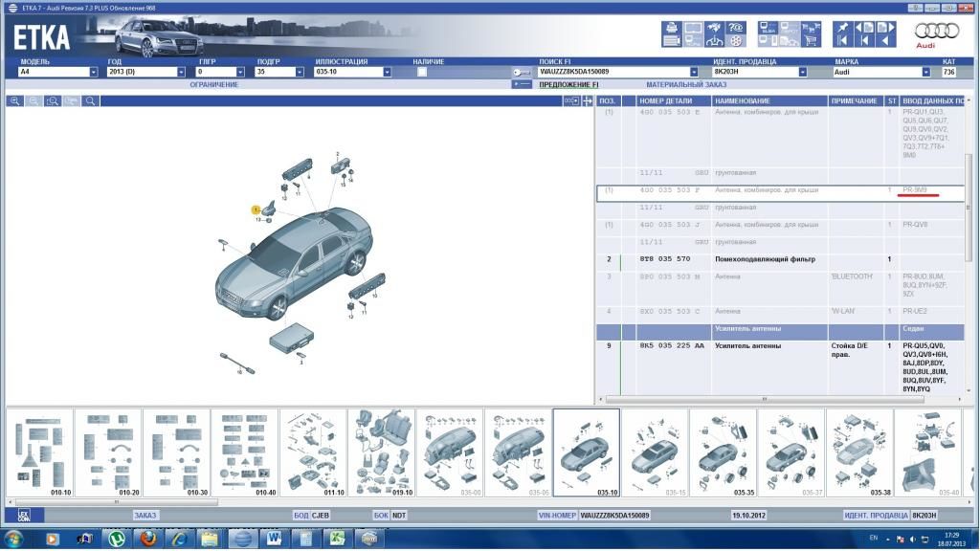The height and width of the screenshot is (551, 980).
Task: Click the yellow highlighted position 1 marker
Action: (256, 209)
